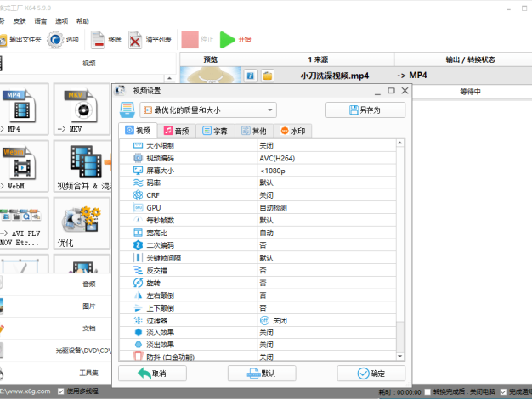Open the Language (语言) menu
The height and width of the screenshot is (399, 532).
click(41, 21)
